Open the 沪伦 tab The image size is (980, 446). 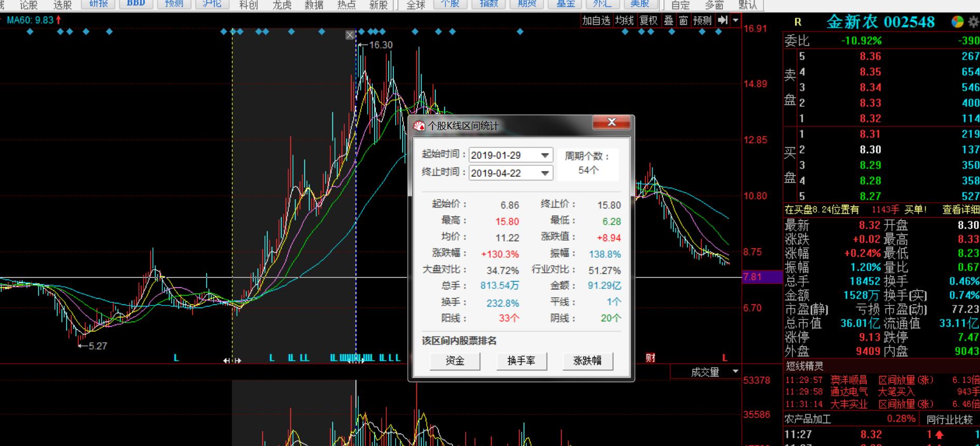[x=212, y=4]
